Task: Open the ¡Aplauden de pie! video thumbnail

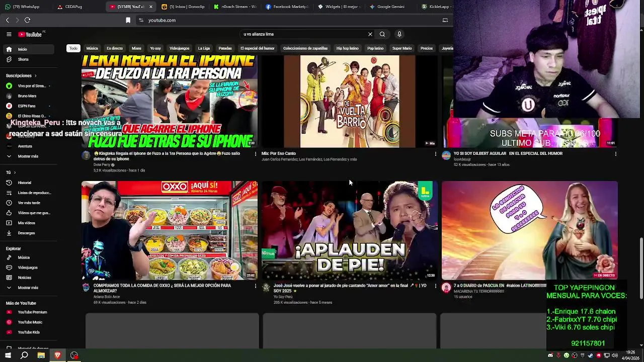Action: pyautogui.click(x=350, y=230)
